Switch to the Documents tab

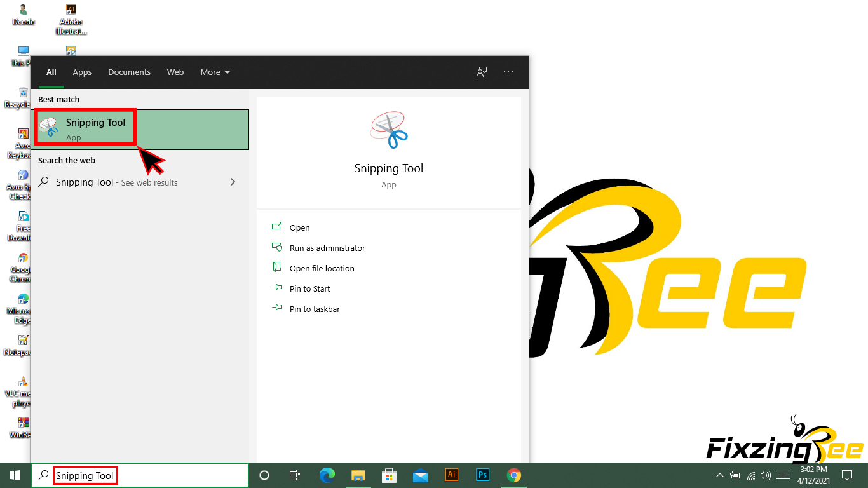coord(129,72)
